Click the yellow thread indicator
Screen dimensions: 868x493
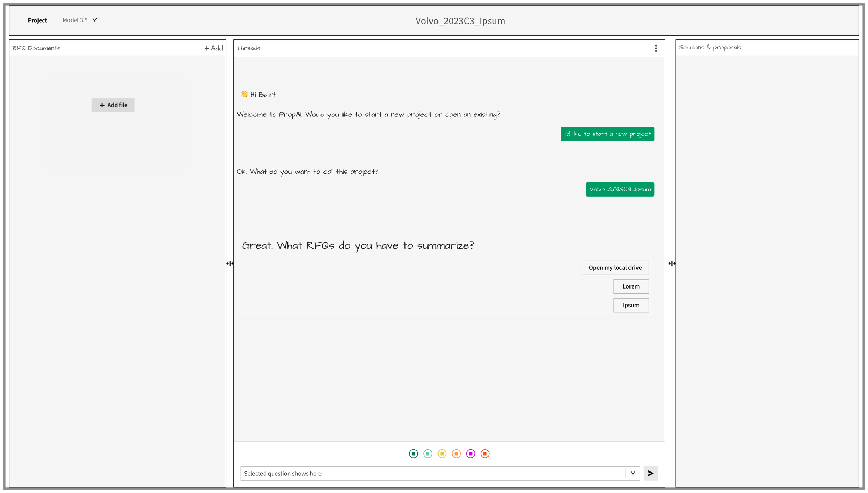pyautogui.click(x=442, y=453)
